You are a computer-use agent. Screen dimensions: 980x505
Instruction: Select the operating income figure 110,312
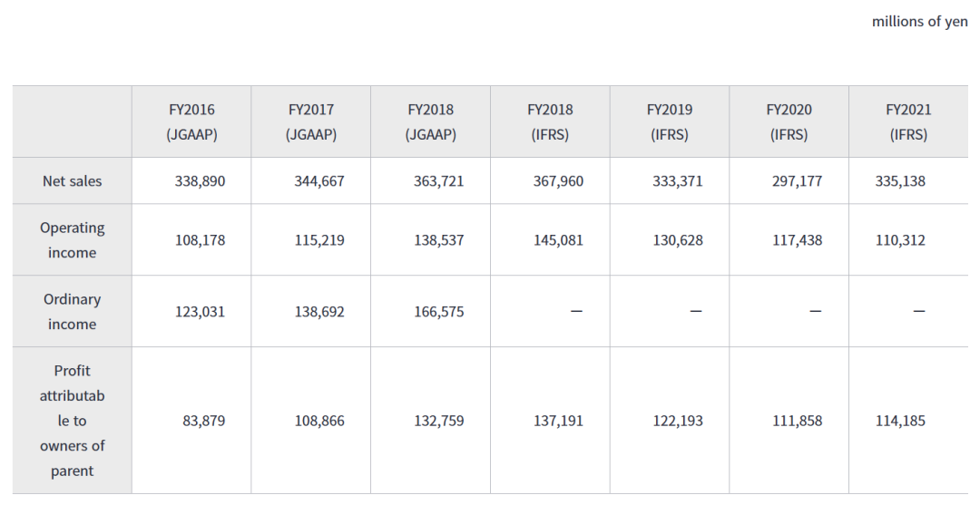click(x=900, y=240)
